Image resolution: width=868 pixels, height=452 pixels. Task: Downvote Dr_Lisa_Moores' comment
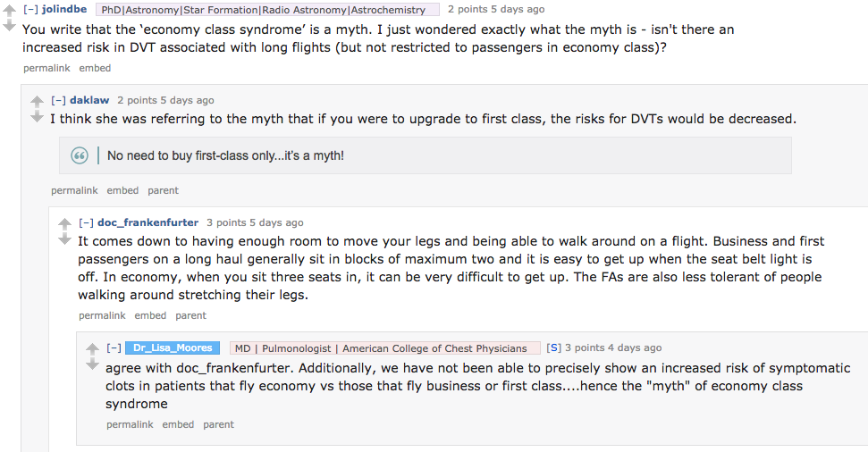coord(92,364)
